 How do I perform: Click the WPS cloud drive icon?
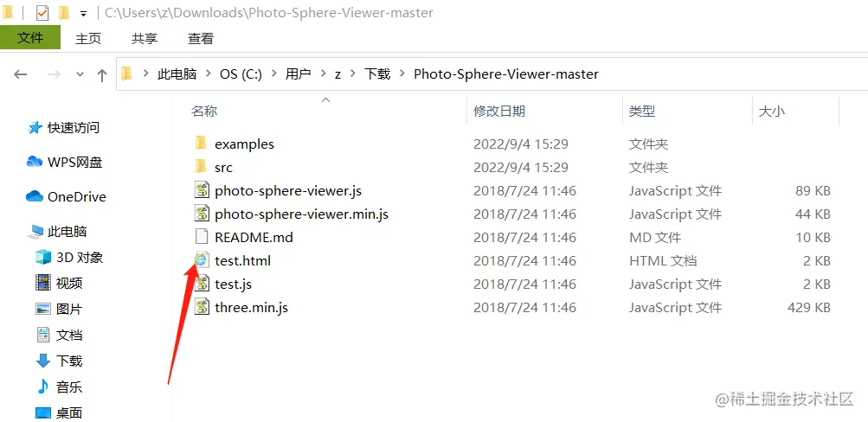35,162
